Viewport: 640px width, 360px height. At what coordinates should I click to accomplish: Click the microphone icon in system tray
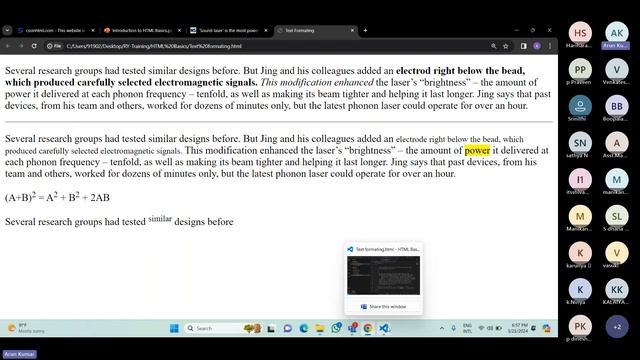(x=453, y=328)
